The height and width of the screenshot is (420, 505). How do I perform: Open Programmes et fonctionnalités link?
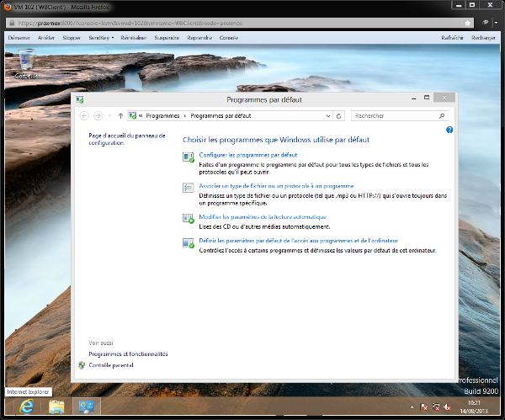pyautogui.click(x=128, y=354)
